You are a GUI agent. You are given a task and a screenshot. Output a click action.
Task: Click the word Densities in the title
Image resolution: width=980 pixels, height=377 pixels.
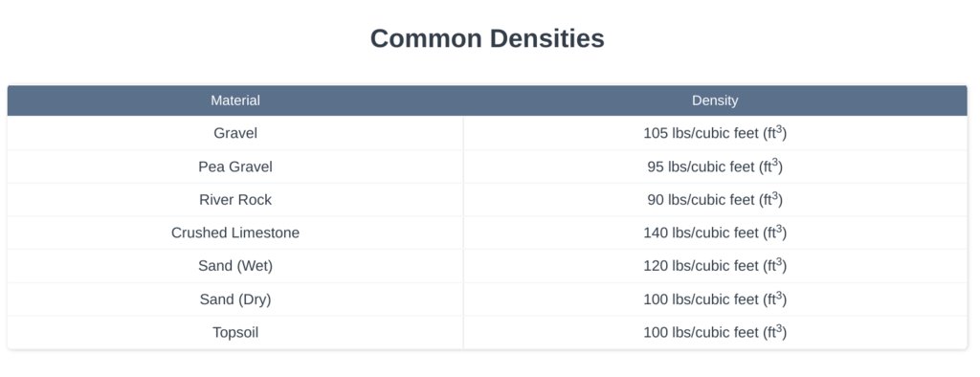546,38
